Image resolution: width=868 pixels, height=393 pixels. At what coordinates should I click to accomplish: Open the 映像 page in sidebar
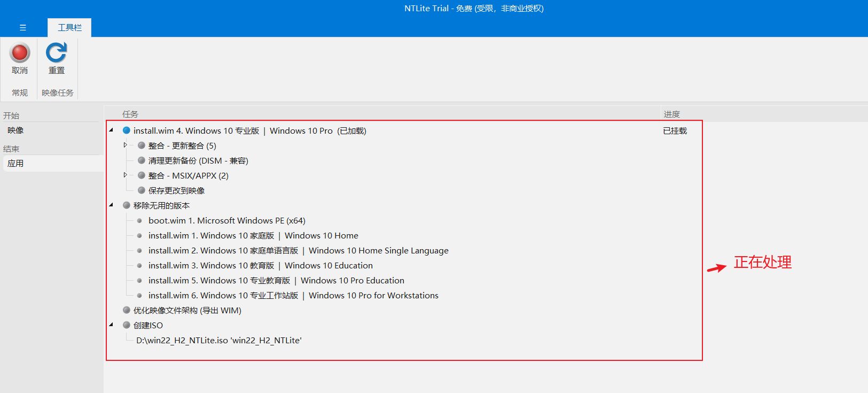[15, 130]
